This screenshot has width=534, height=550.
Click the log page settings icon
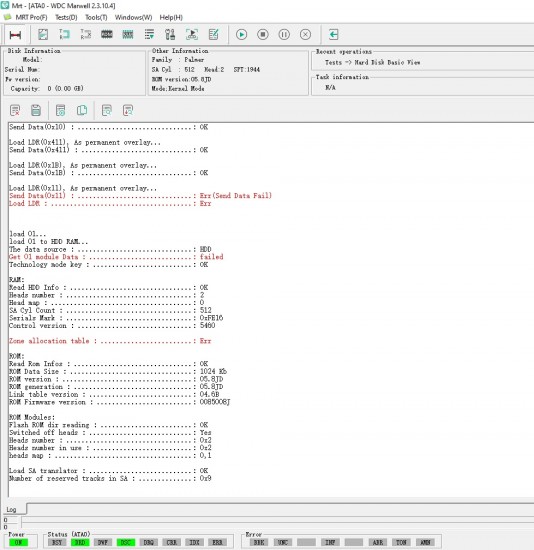(x=60, y=110)
